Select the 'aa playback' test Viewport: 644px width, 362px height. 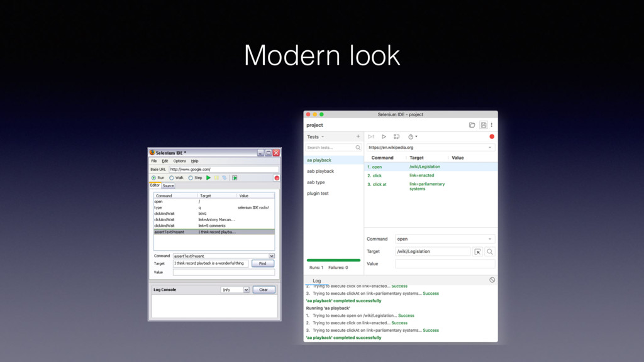[333, 160]
